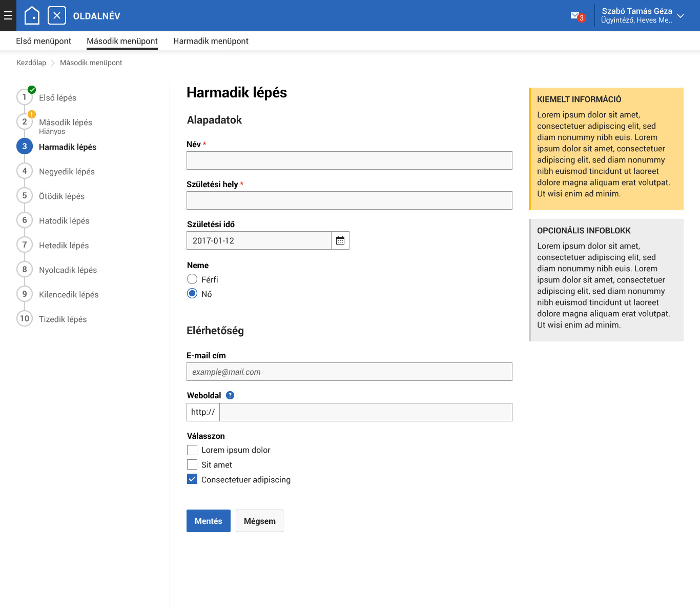Go to Nyolcadik lépés step label

click(x=68, y=270)
